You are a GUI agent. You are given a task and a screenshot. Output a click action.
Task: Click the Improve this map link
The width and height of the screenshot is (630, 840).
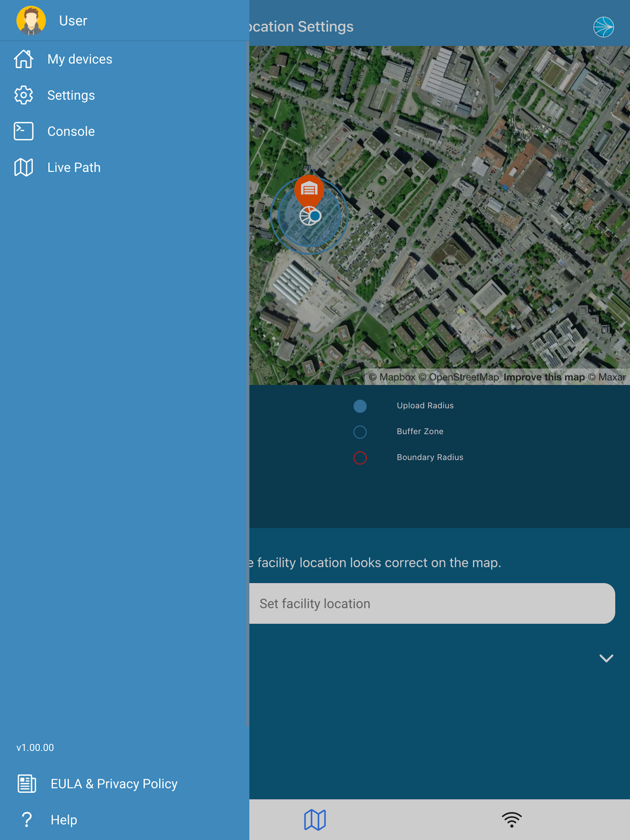click(x=544, y=377)
